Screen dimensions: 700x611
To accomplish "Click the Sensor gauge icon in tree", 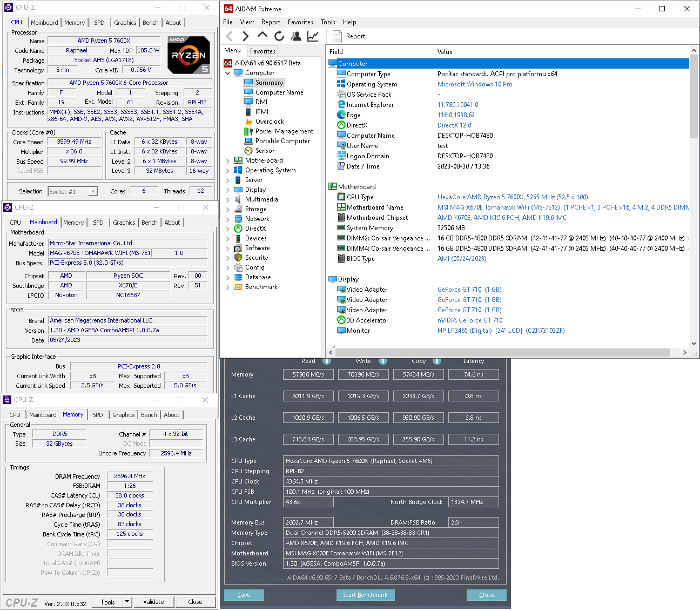I will click(248, 151).
